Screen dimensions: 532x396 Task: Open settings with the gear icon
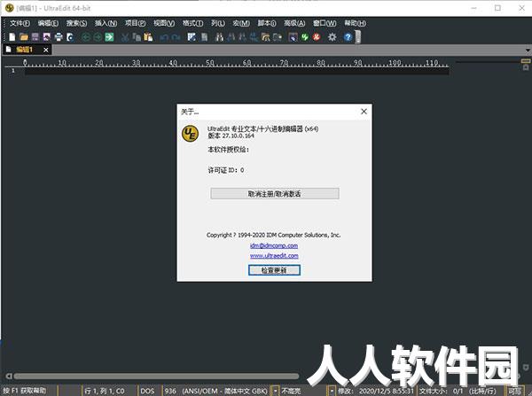pos(332,37)
